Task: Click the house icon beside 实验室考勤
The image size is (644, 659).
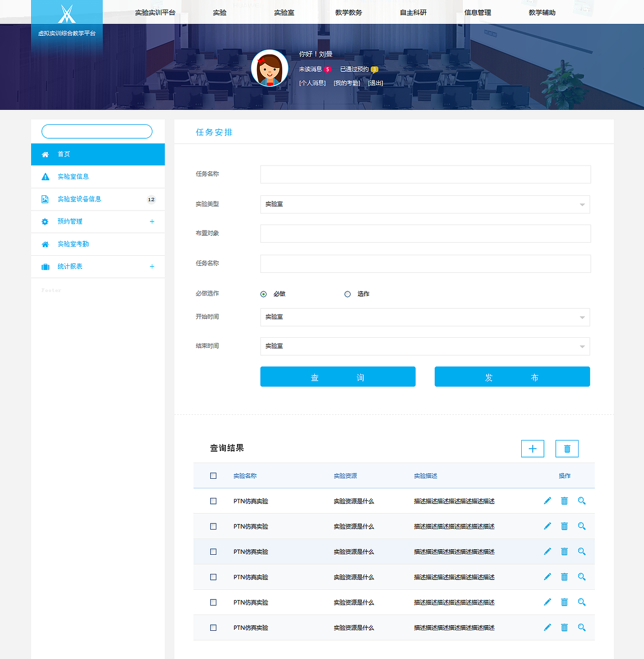Action: (x=45, y=244)
